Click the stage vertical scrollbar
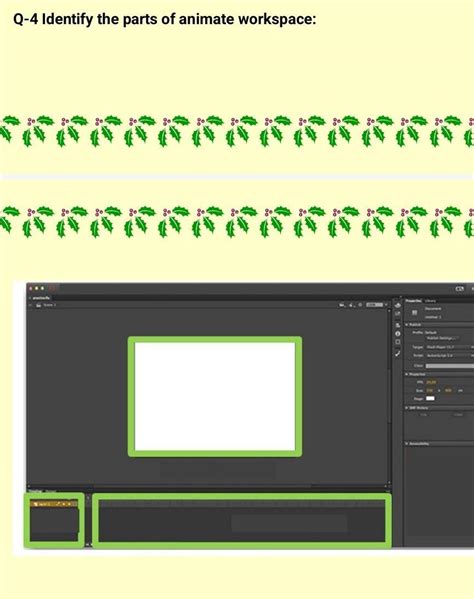Image resolution: width=474 pixels, height=599 pixels. tap(389, 395)
